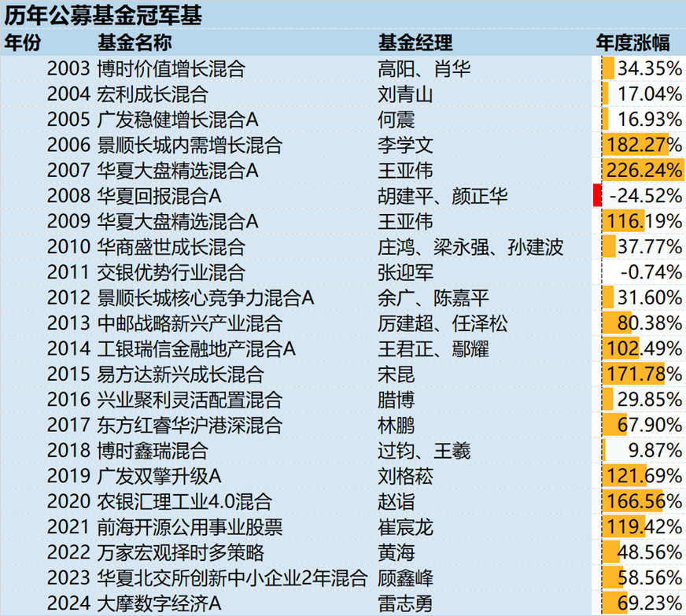Select fund name 东方红睿华沪港深混合

(x=190, y=425)
